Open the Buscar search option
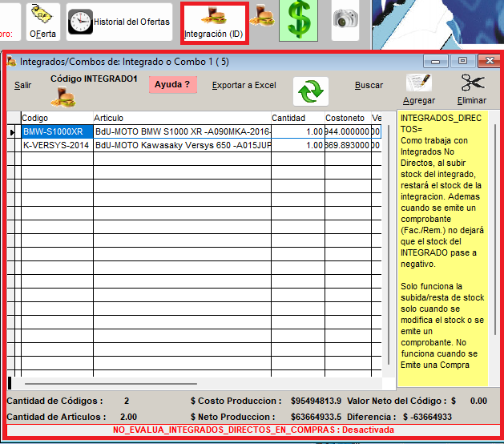Screen dimensions: 504x444 (369, 85)
